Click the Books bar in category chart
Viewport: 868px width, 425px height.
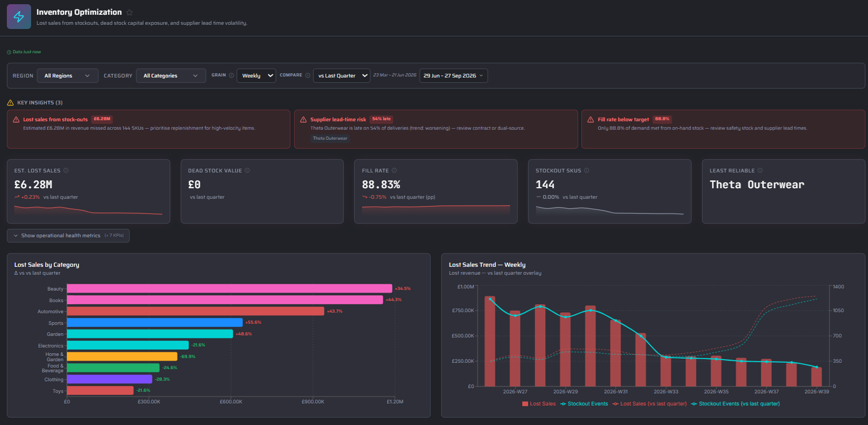[x=225, y=300]
